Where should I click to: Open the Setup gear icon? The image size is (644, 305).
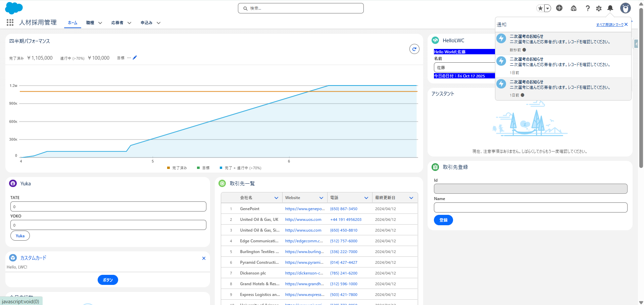[x=599, y=8]
